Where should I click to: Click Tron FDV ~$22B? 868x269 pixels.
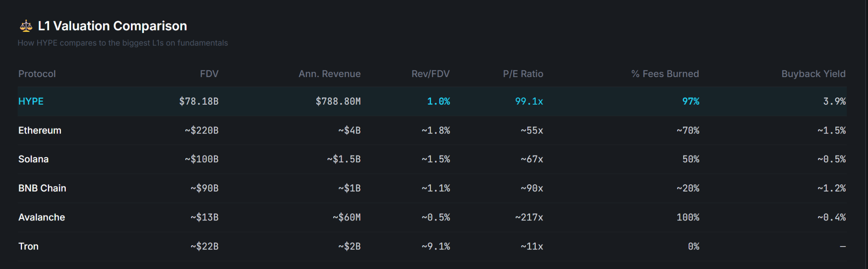tap(204, 247)
